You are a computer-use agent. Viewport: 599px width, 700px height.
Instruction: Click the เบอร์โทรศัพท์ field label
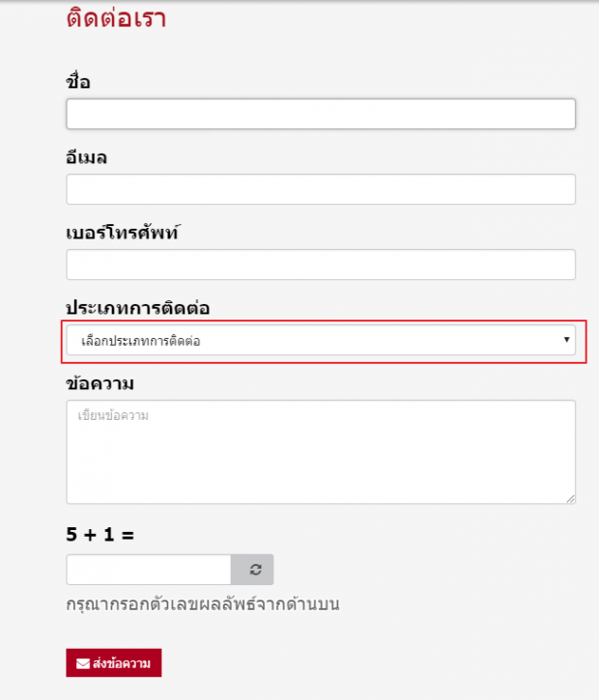point(123,232)
